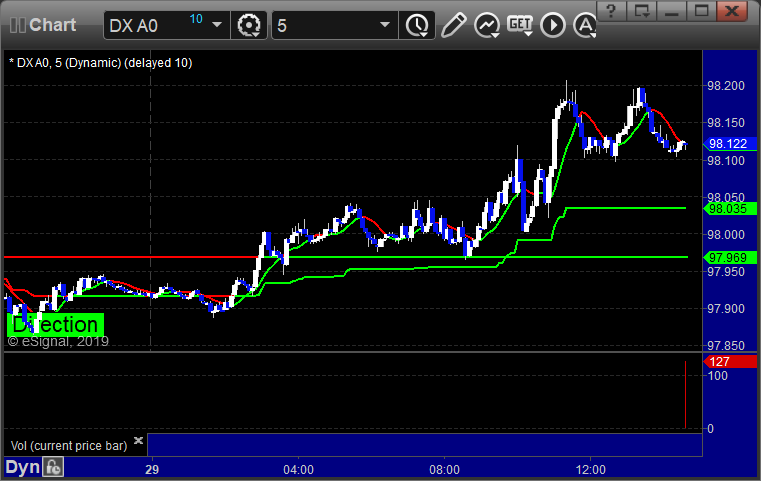Click the blue 10 delay indicator
Viewport: 761px width, 481px height.
[x=196, y=19]
